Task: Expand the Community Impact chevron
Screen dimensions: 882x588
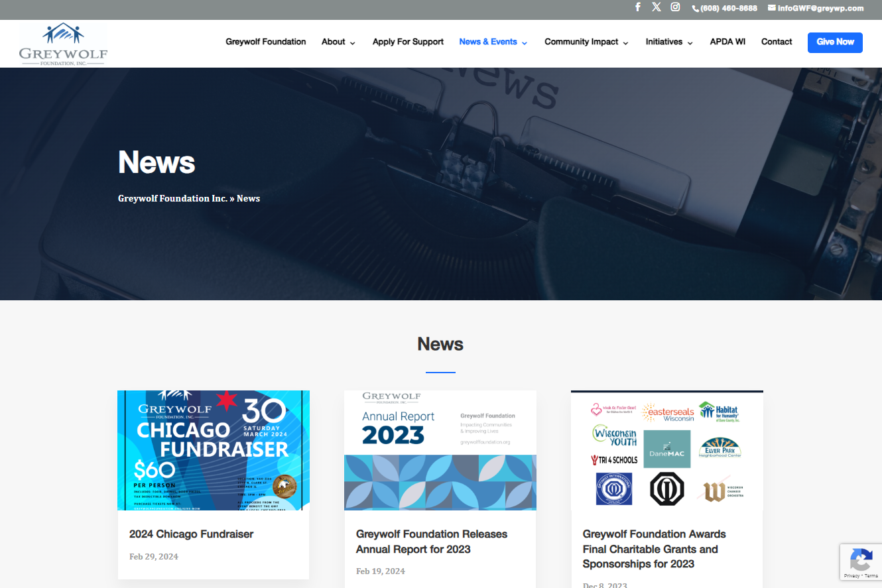Action: (x=626, y=42)
